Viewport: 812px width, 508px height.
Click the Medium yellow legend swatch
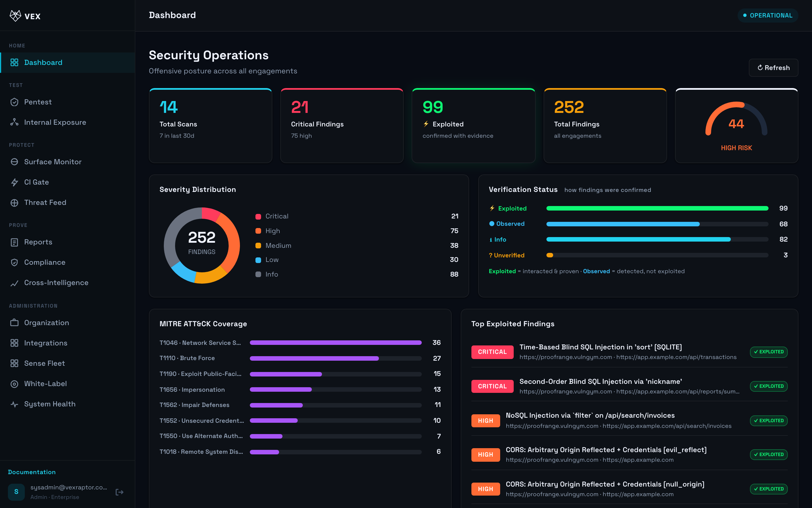tap(258, 246)
